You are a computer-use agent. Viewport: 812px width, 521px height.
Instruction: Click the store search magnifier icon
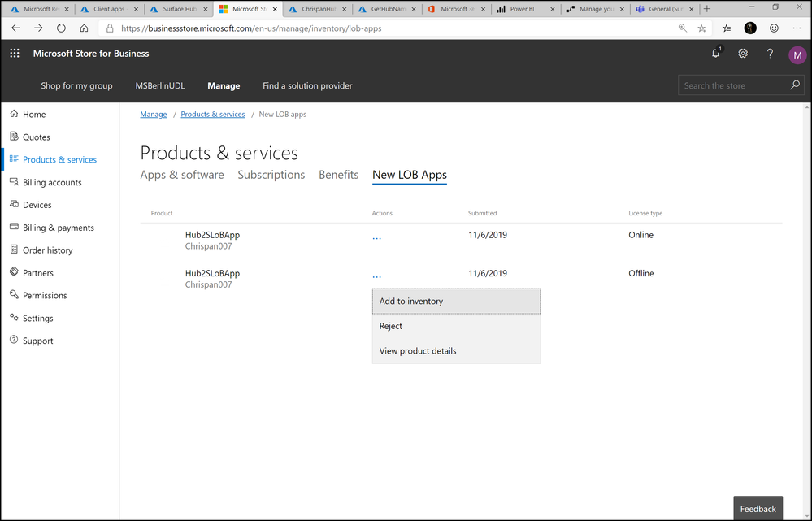(x=795, y=85)
